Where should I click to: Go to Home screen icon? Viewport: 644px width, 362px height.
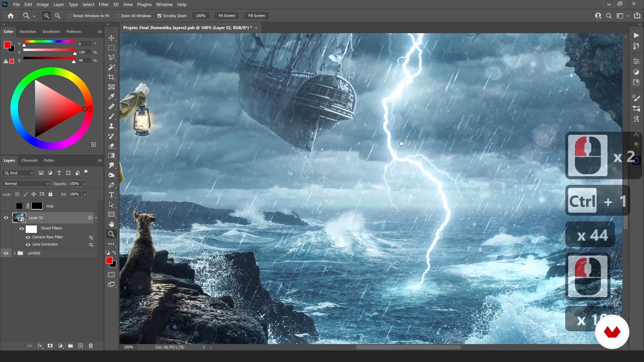coord(11,16)
